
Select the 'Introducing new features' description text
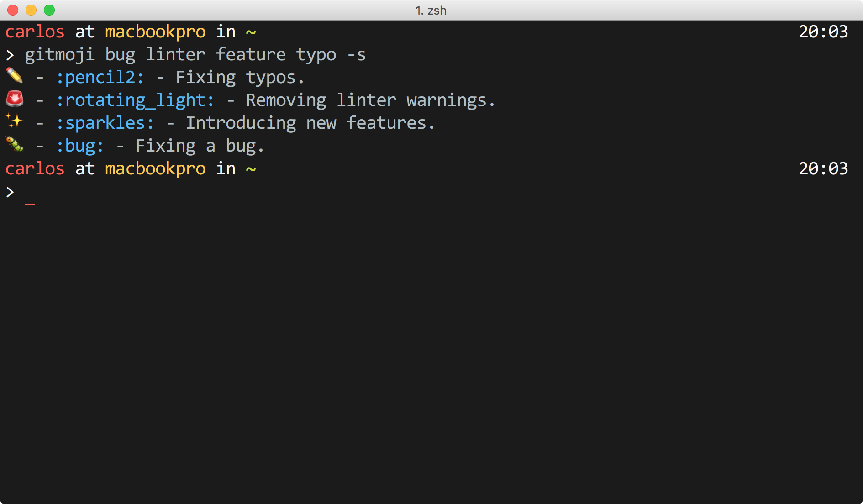click(310, 122)
